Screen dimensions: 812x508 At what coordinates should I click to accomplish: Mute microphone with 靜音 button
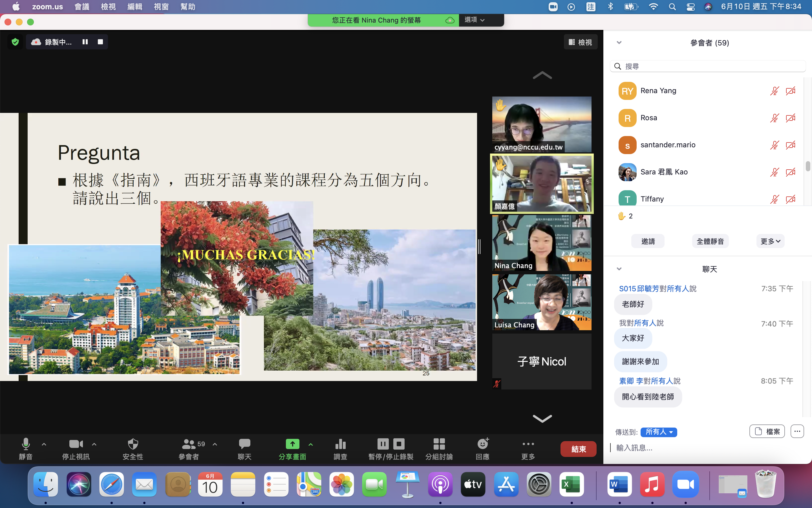[x=26, y=448]
